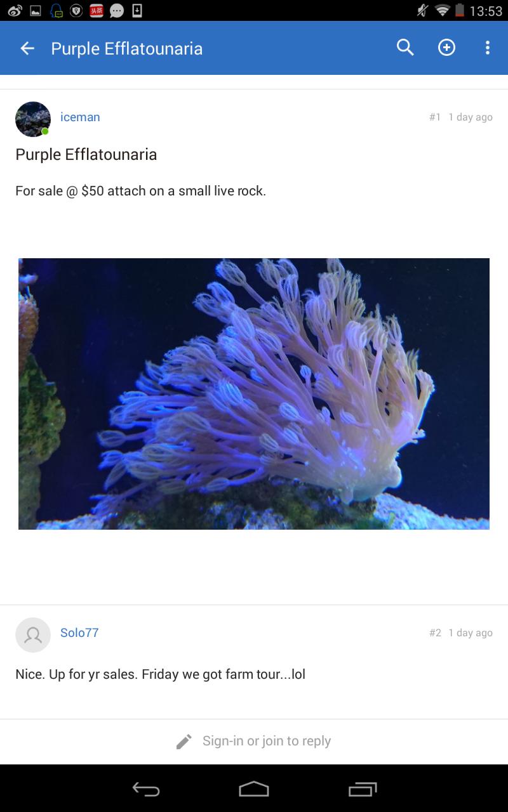This screenshot has height=812, width=508.
Task: Open iceman's profile via username link
Action: [80, 117]
